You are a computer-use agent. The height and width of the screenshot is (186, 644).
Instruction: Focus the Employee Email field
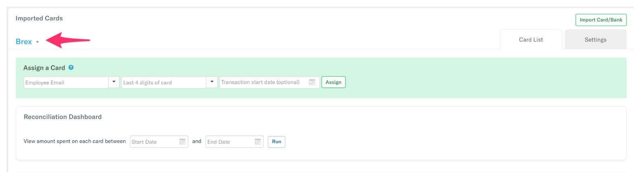(x=66, y=82)
